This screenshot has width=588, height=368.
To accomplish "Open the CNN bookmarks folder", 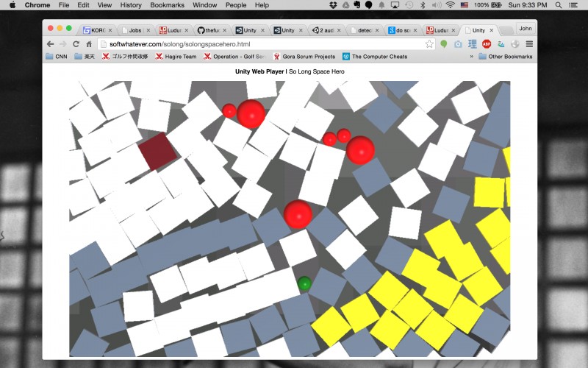I will (x=57, y=57).
